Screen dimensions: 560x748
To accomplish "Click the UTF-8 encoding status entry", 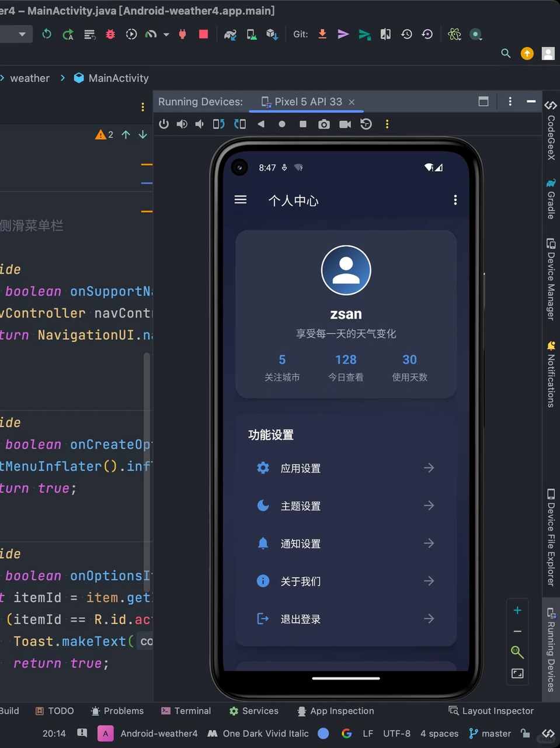I will tap(396, 733).
